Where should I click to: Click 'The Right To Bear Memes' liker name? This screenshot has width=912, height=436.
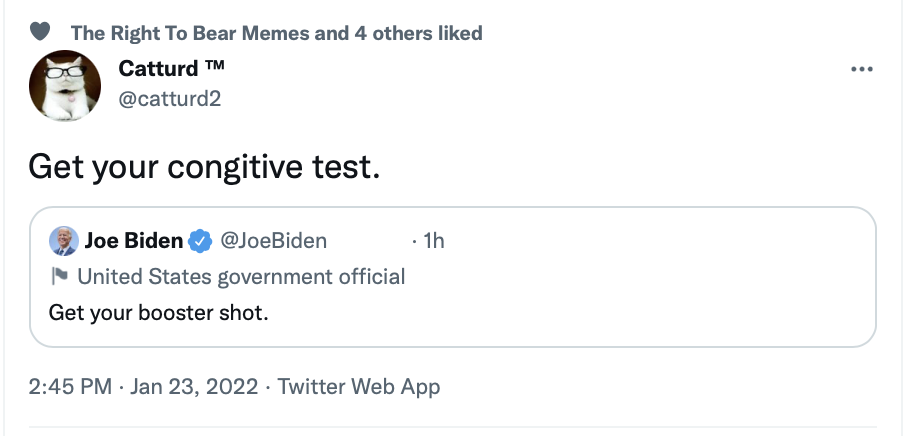(x=190, y=33)
